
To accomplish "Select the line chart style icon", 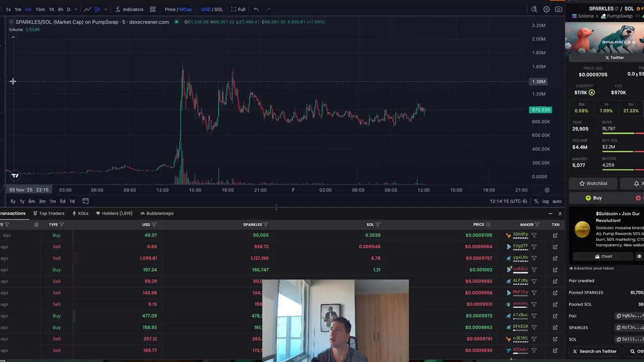I will (x=88, y=9).
